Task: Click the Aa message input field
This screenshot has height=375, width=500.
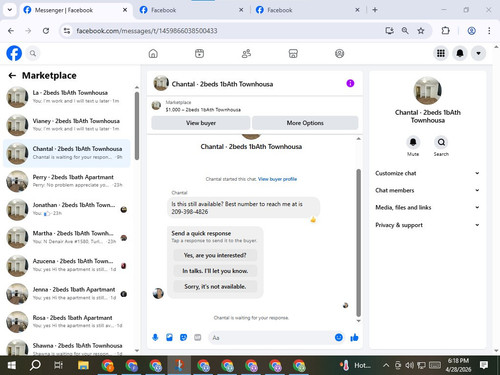Action: [272, 338]
